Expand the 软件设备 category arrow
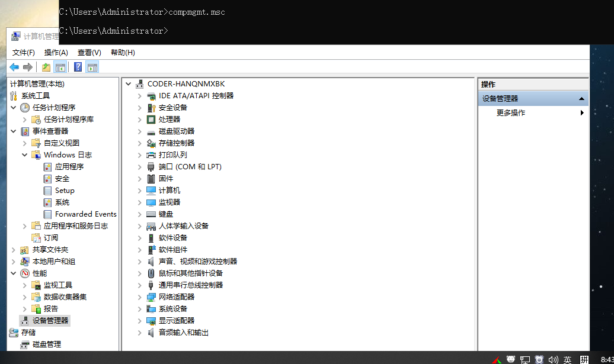614x364 pixels. pyautogui.click(x=139, y=238)
